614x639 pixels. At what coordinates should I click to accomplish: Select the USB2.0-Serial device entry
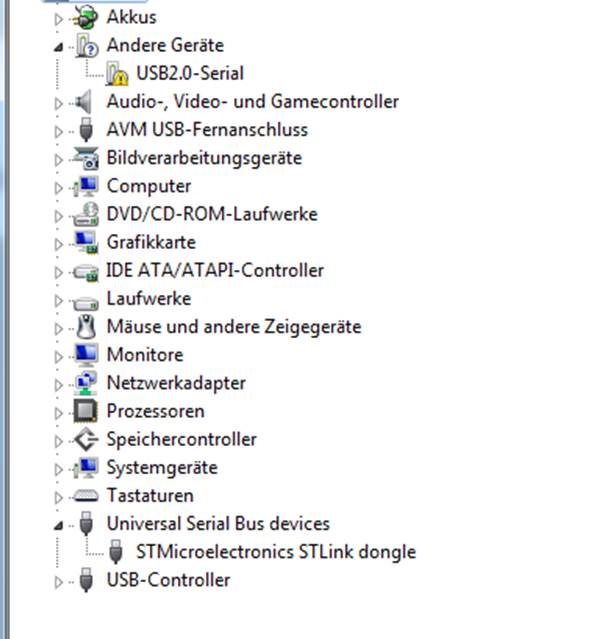190,73
